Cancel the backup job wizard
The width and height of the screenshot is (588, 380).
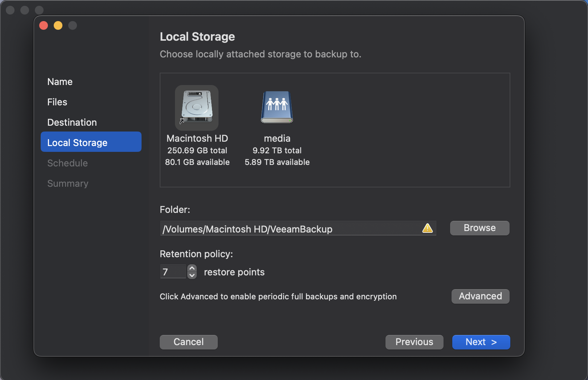pos(189,342)
